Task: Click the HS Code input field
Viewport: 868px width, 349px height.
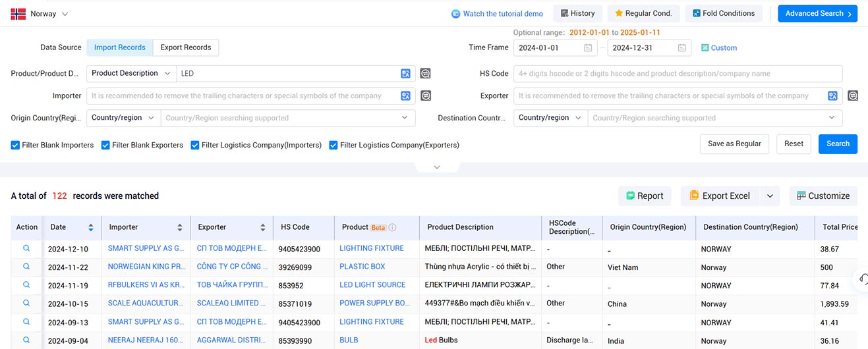Action: [678, 74]
